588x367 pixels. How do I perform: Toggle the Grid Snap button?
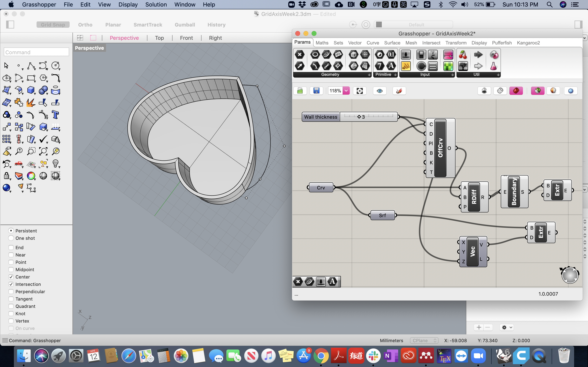[x=53, y=24]
